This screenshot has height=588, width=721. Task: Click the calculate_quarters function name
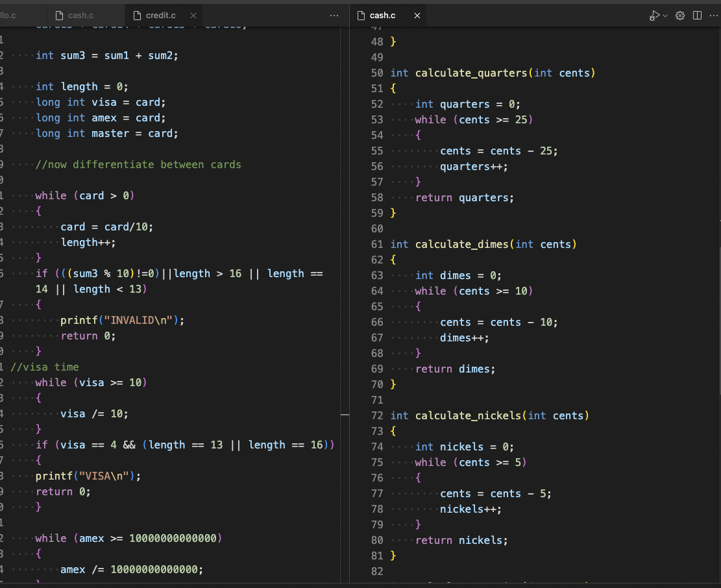point(472,73)
